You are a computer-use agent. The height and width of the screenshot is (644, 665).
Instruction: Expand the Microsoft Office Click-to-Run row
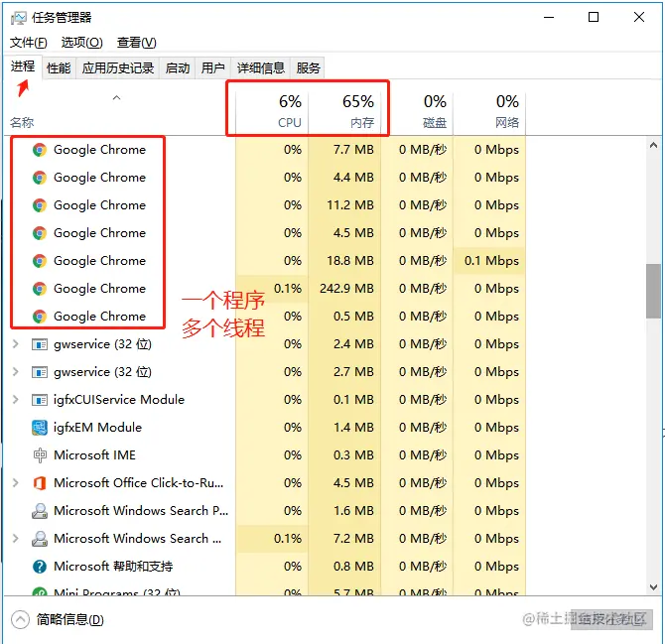pos(16,482)
